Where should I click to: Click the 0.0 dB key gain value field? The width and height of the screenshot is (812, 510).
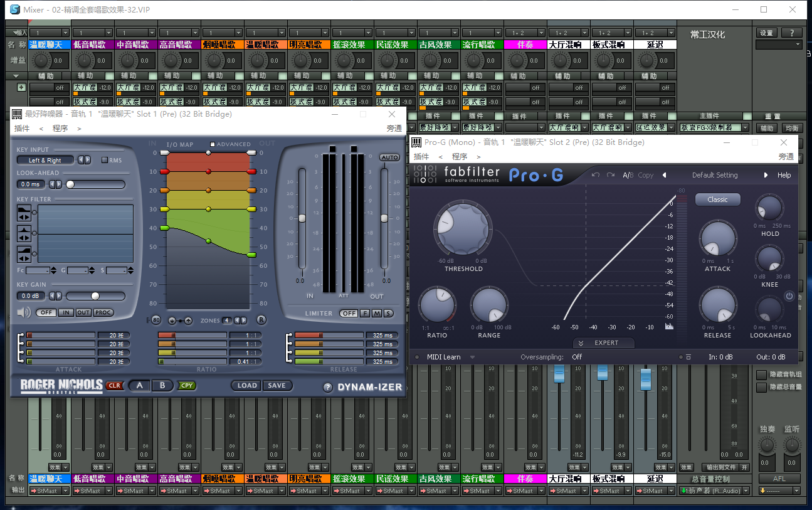(31, 296)
